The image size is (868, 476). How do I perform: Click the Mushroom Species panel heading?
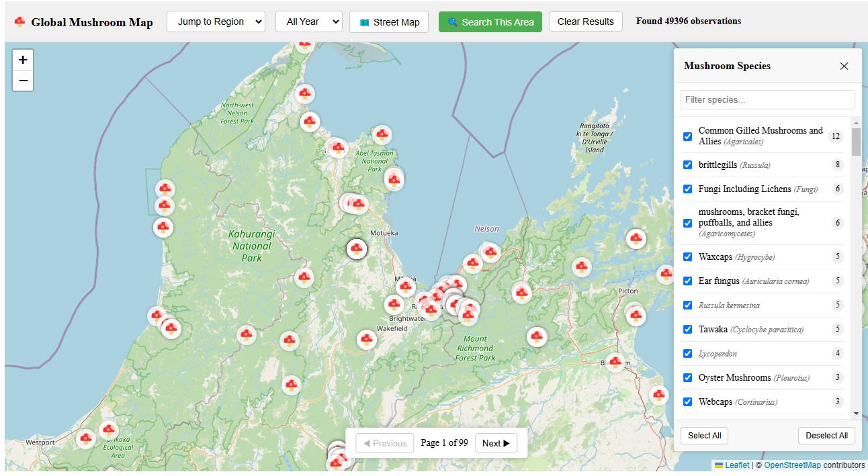727,66
